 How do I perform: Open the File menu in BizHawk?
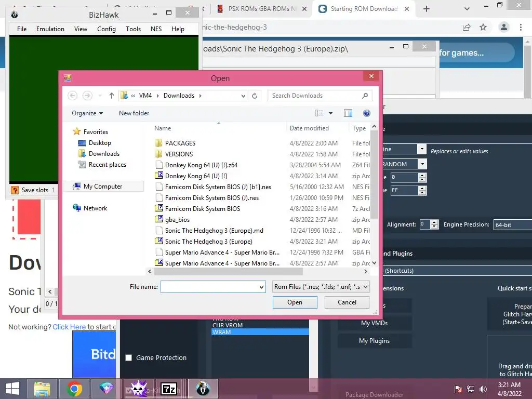point(22,29)
